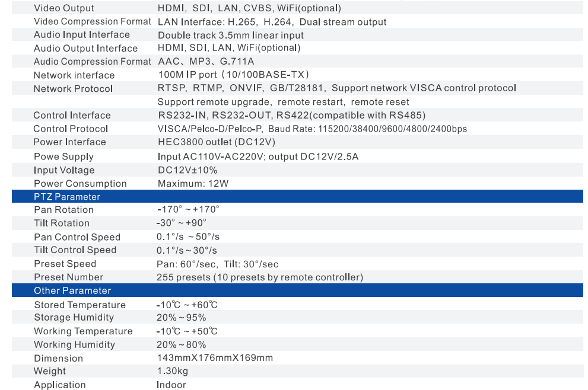Click the Stored Temperature label
The width and height of the screenshot is (588, 390).
80,305
